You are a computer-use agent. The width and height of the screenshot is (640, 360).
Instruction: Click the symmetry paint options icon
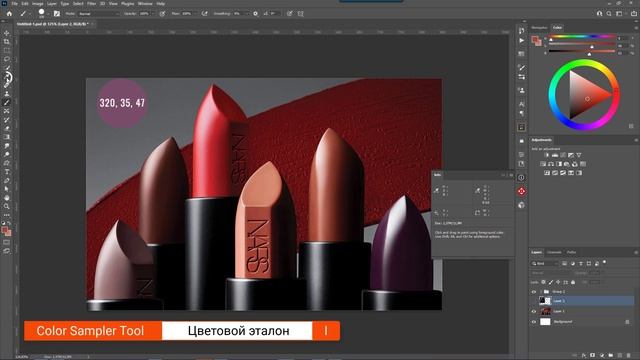pos(301,13)
